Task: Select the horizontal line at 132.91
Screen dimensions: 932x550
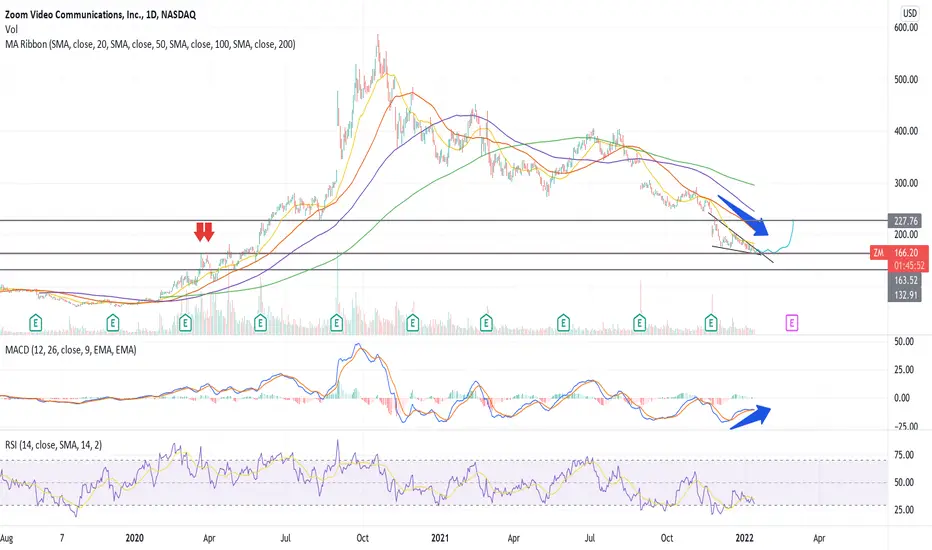Action: (x=443, y=269)
